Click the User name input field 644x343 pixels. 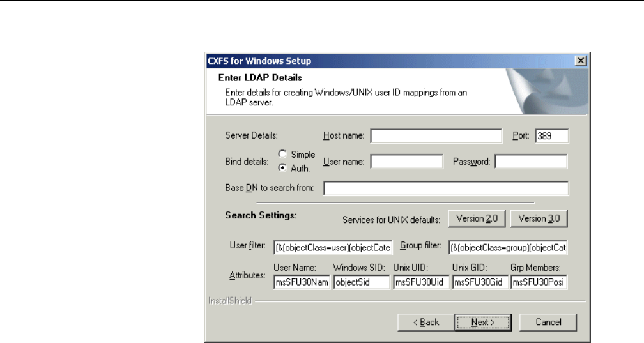coord(406,162)
